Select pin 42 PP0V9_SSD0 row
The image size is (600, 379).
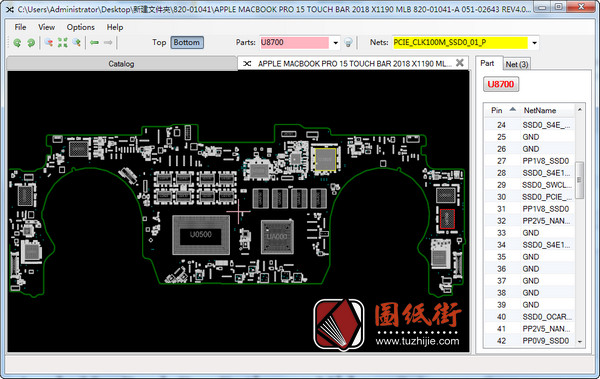coord(530,341)
